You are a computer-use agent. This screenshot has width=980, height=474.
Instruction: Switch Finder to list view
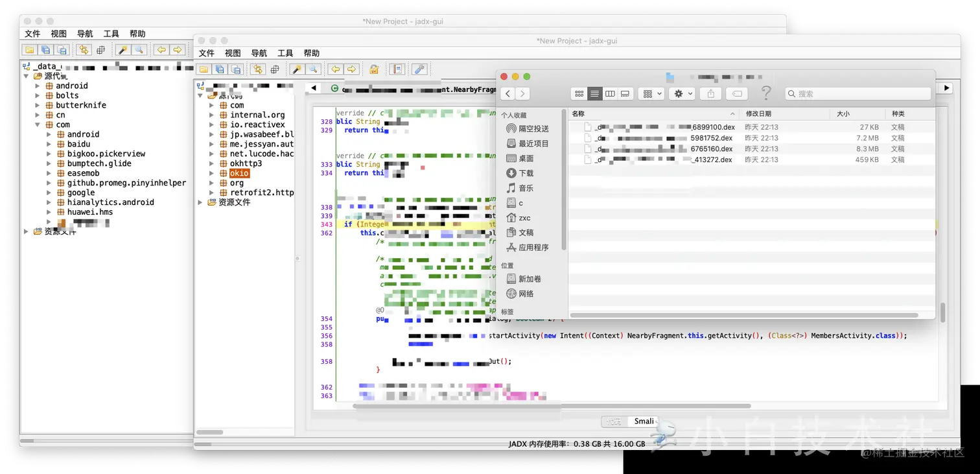(595, 94)
